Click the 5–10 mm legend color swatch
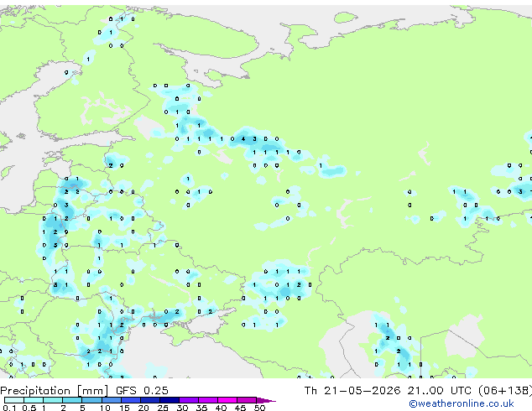Image resolution: width=532 pixels, height=411 pixels. point(91,400)
